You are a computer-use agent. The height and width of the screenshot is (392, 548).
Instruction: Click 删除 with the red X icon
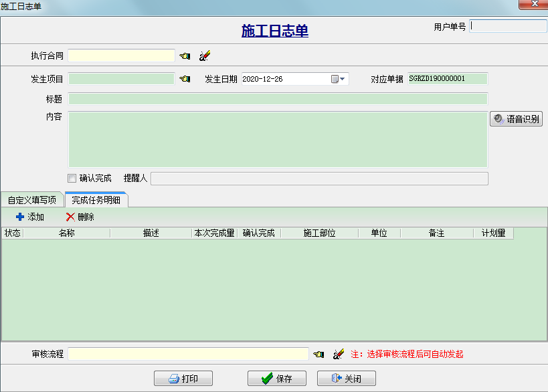point(80,217)
